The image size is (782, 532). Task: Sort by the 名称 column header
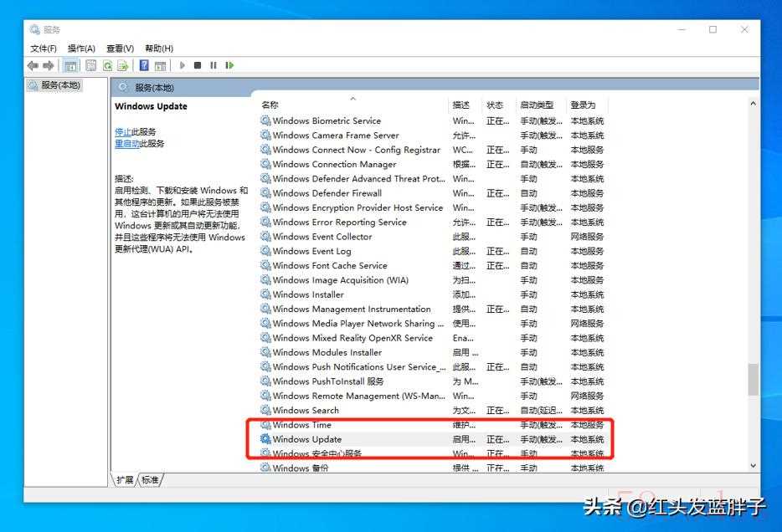(x=270, y=105)
